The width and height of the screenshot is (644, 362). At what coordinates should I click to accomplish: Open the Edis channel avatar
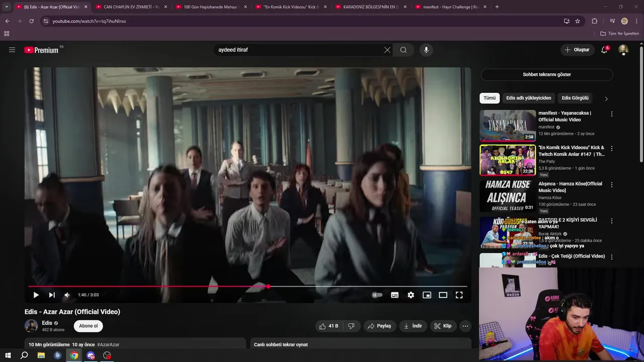pos(31,326)
